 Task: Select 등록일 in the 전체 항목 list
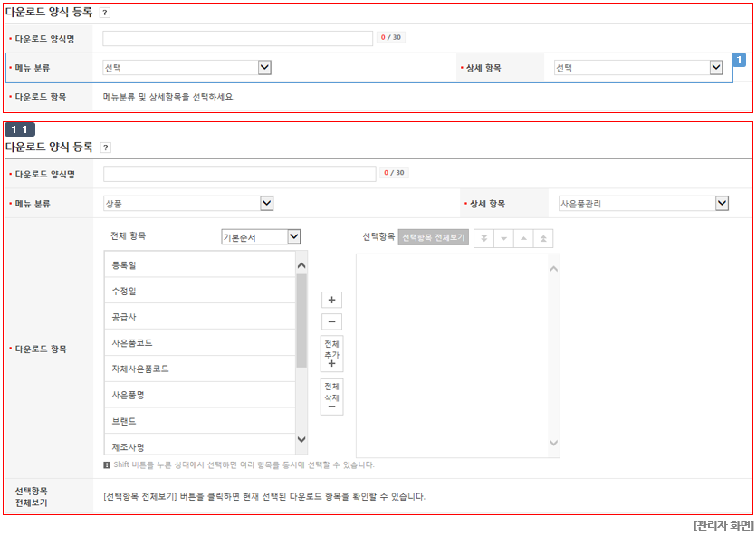coord(199,264)
